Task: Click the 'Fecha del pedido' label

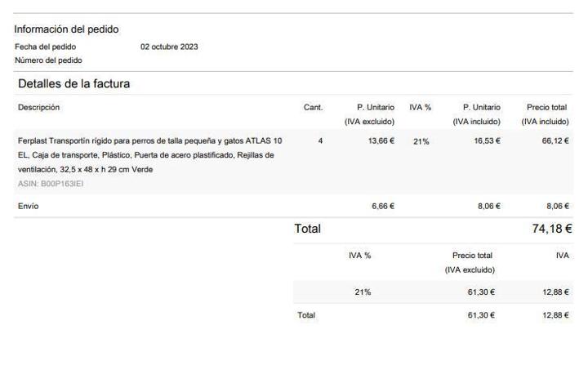Action: [45, 47]
